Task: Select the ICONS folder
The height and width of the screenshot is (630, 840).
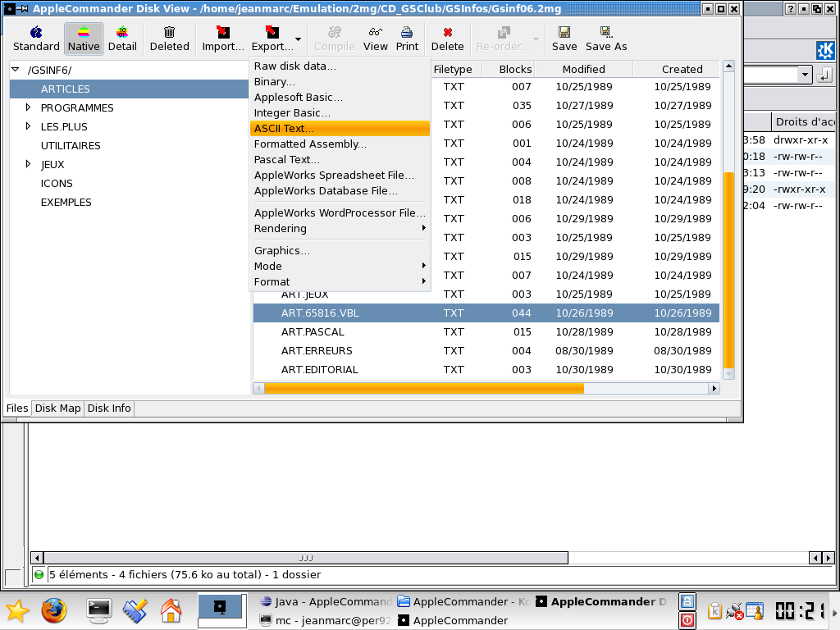Action: pyautogui.click(x=57, y=183)
